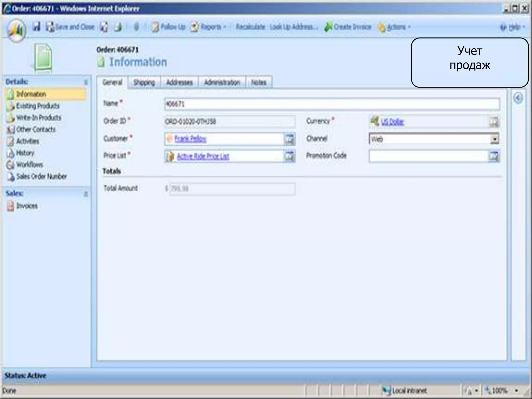This screenshot has width=532, height=399.
Task: Click the Save floppy disk icon
Action: 36,27
